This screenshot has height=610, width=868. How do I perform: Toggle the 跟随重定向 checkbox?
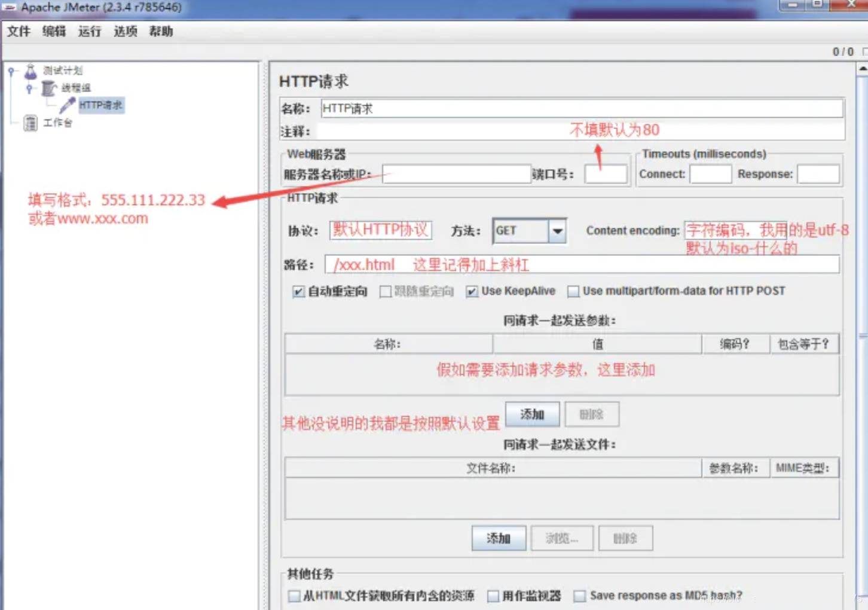pyautogui.click(x=386, y=292)
